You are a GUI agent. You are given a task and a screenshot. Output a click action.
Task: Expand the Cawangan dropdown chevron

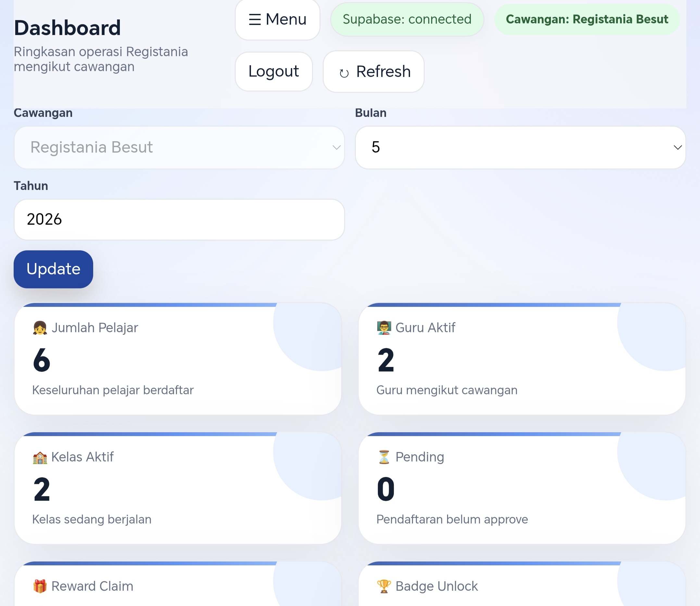point(336,147)
